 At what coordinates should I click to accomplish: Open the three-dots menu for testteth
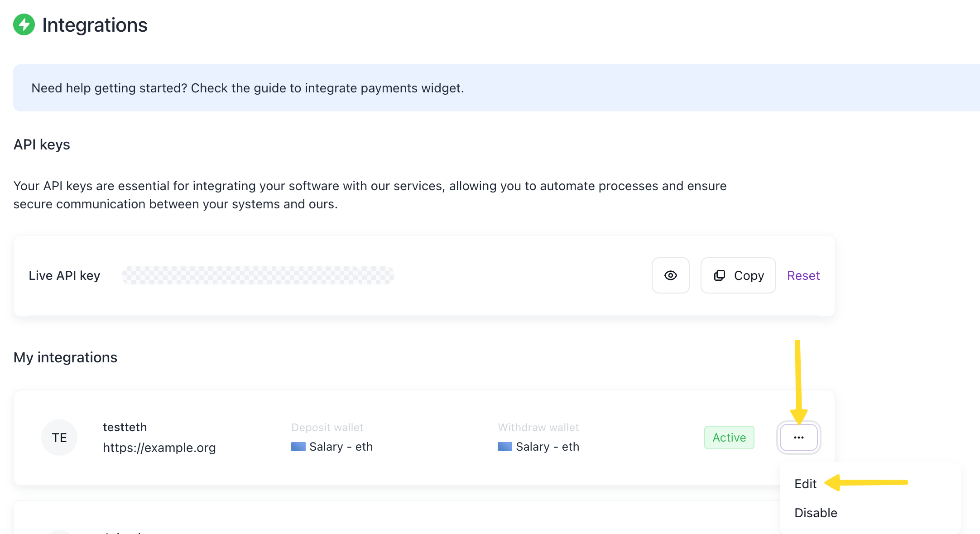[798, 438]
